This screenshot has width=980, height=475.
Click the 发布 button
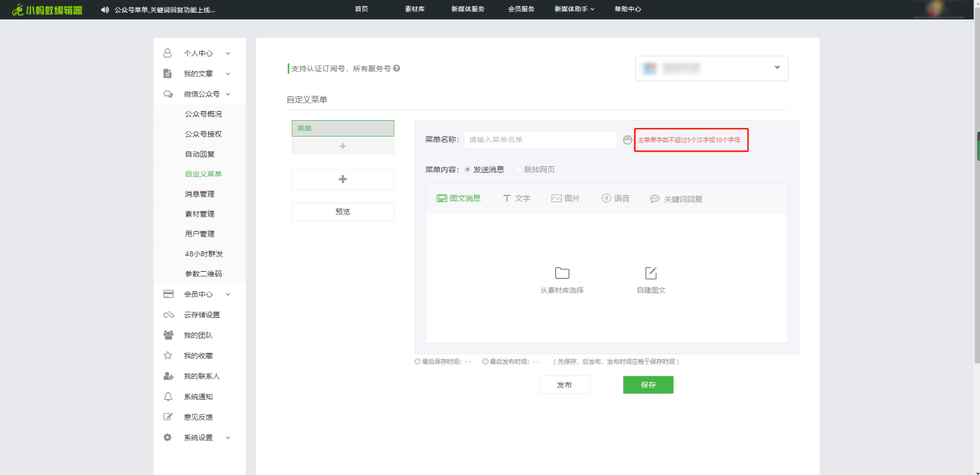click(565, 385)
